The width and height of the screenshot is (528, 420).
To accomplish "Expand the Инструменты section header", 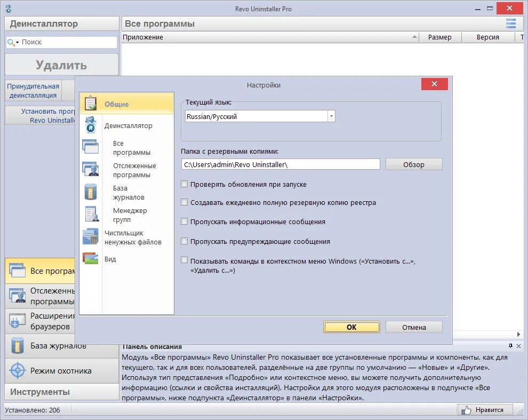I will (x=62, y=392).
